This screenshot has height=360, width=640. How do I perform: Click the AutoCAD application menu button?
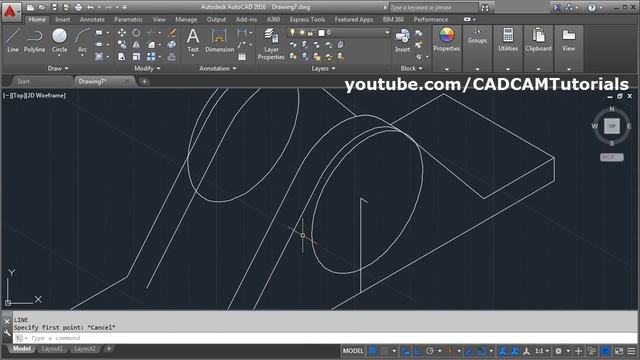tap(11, 11)
